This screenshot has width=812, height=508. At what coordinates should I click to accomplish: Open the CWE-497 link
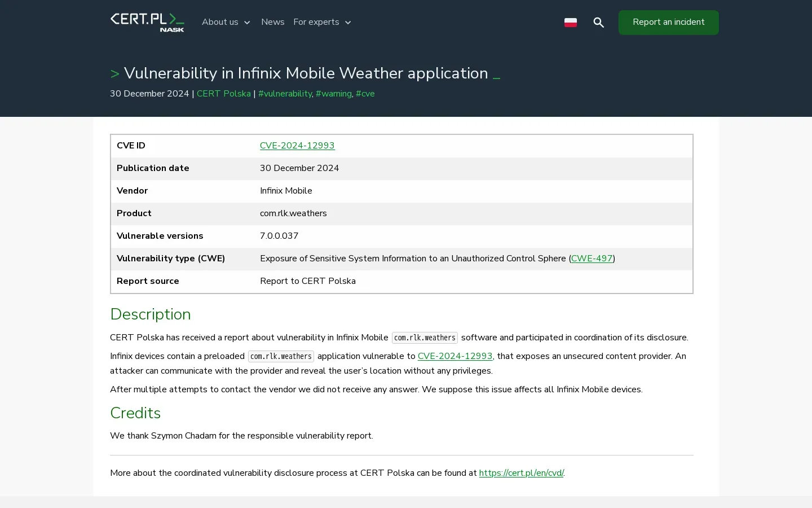[592, 259]
